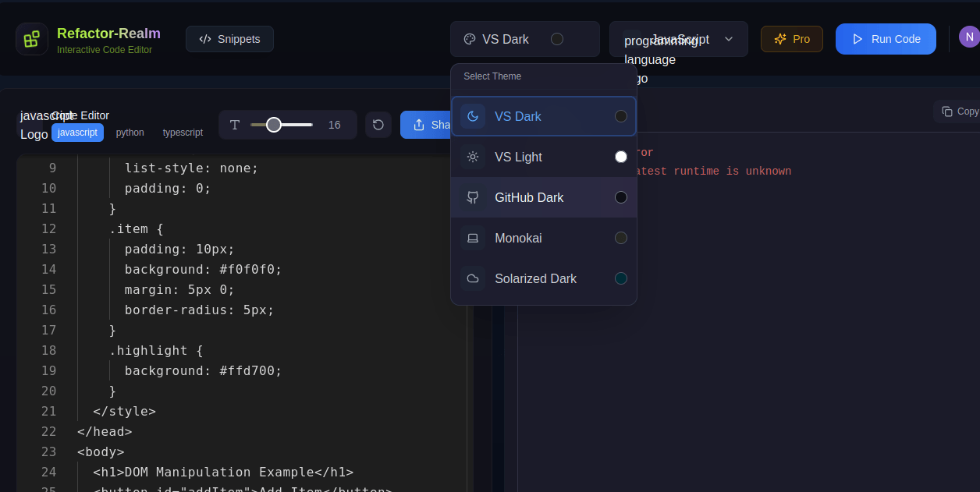Click the font size slider handle
980x492 pixels.
tap(274, 125)
